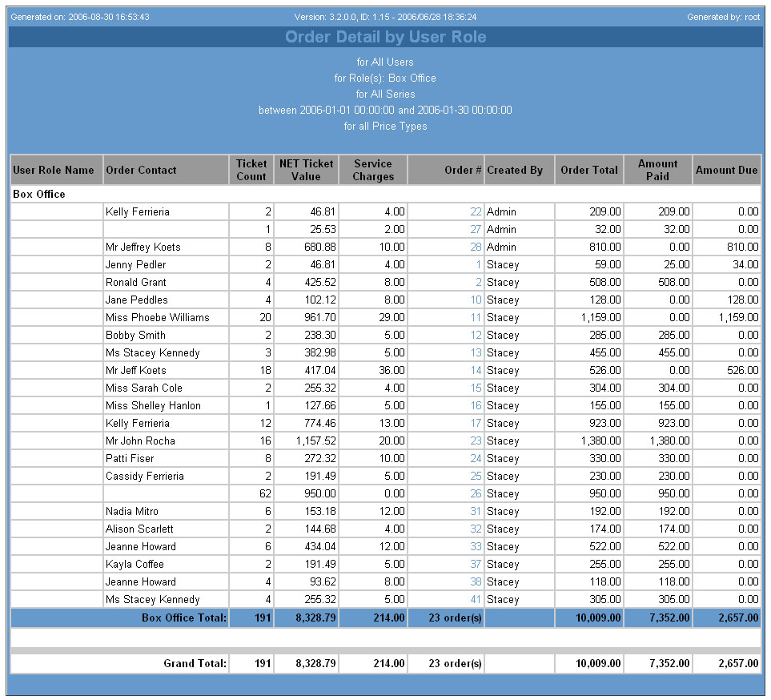
Task: Click the Amount Due column header
Action: pos(727,171)
